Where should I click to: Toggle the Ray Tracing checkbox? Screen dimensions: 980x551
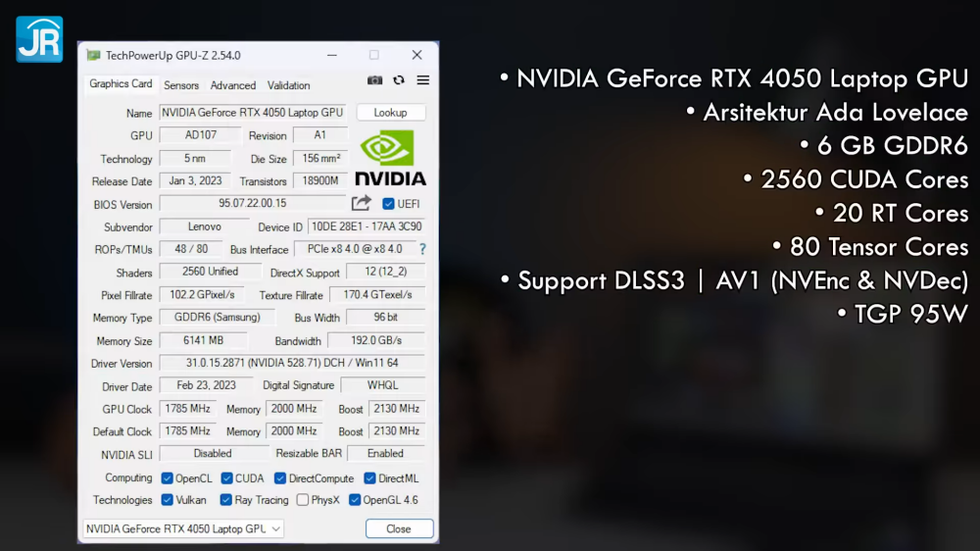pyautogui.click(x=226, y=500)
